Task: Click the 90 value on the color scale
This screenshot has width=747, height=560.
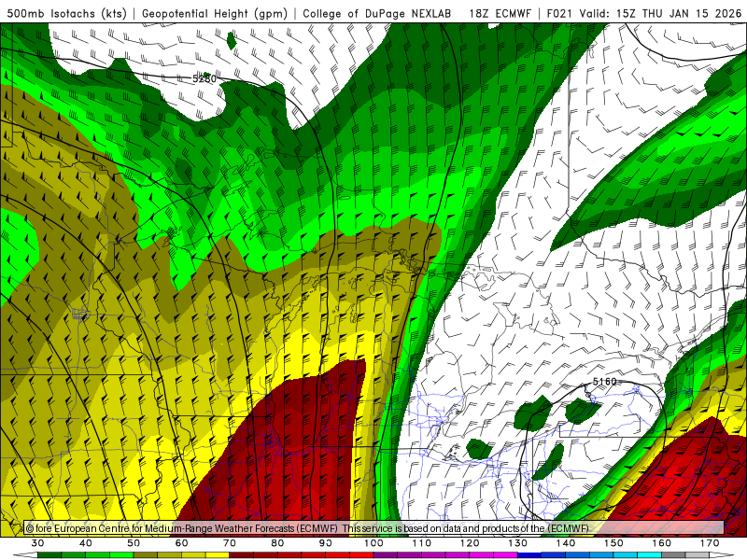Action: [325, 543]
